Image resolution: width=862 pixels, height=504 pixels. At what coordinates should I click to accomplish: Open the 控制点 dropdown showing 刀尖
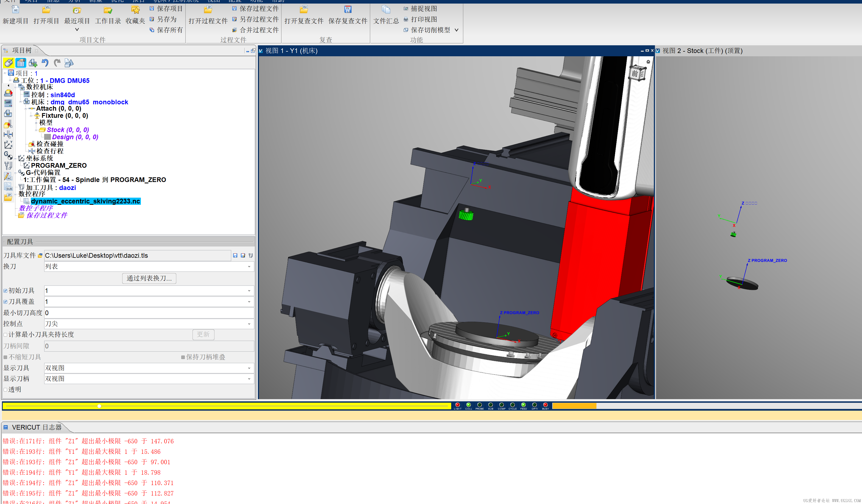point(149,324)
